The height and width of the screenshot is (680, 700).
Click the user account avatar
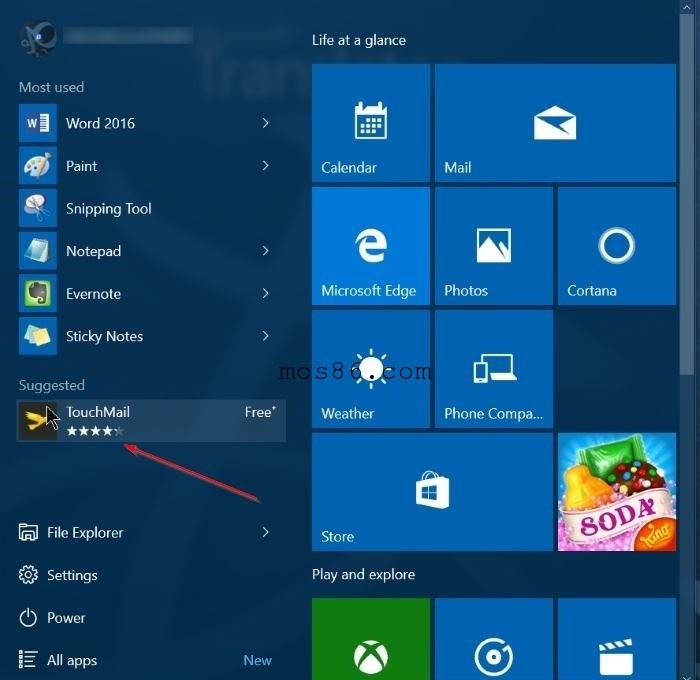coord(38,37)
